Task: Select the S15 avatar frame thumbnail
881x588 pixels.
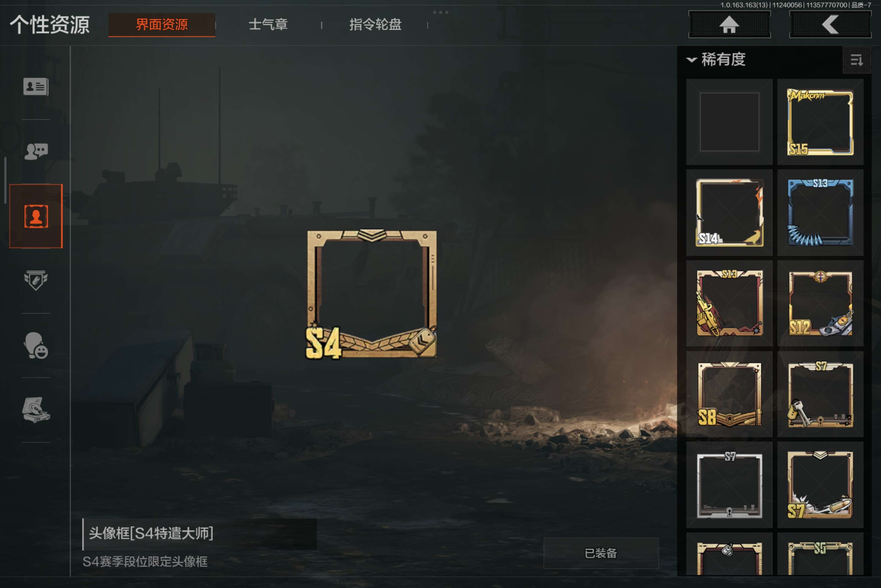Action: click(820, 122)
